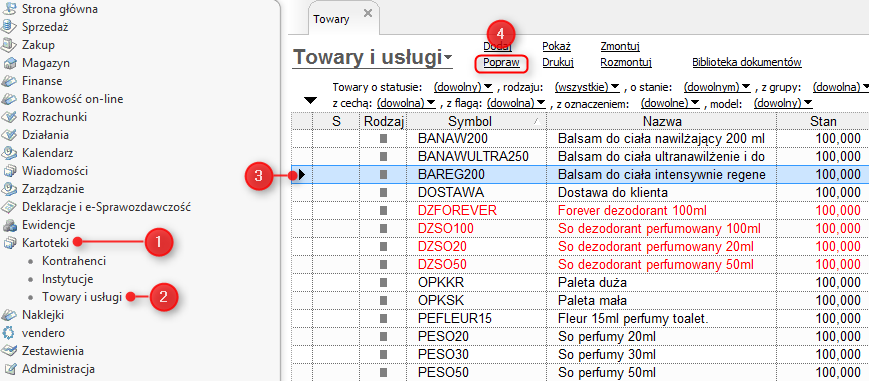This screenshot has height=381, width=869.
Task: Click the Popraw link
Action: pyautogui.click(x=502, y=63)
